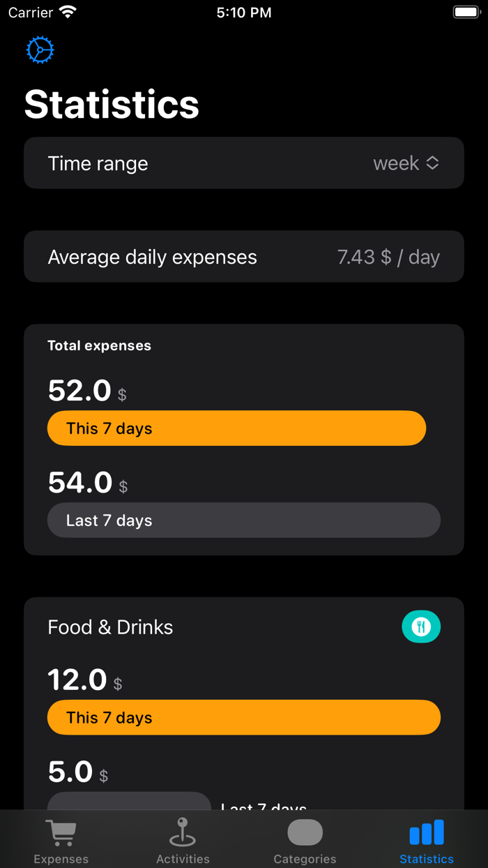Select the Food & Drinks category header
This screenshot has width=488, height=868.
click(110, 627)
